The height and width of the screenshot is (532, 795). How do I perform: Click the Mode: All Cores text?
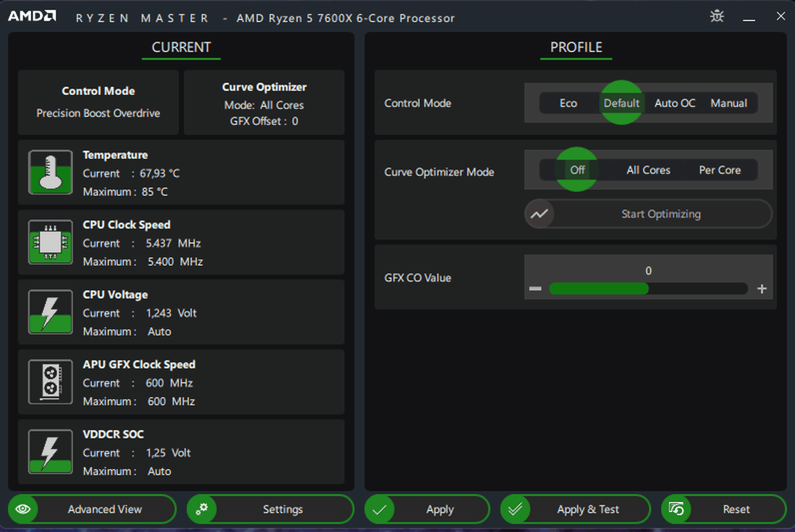click(x=264, y=105)
